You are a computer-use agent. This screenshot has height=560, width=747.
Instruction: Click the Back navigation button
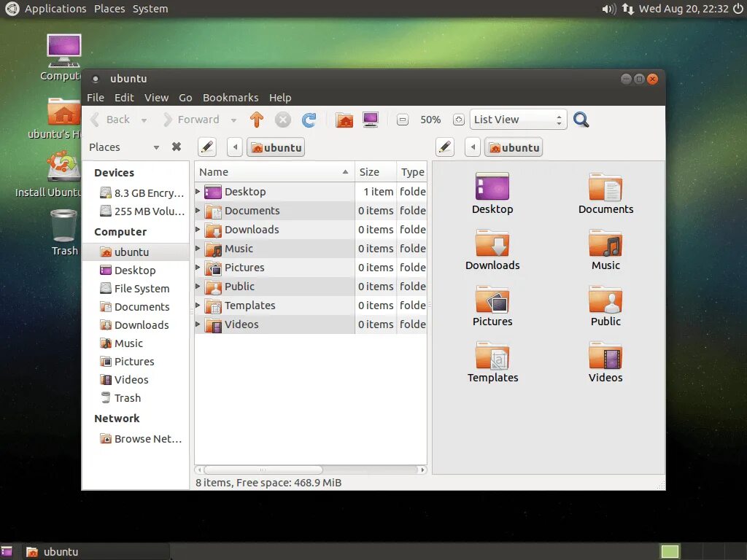click(112, 120)
